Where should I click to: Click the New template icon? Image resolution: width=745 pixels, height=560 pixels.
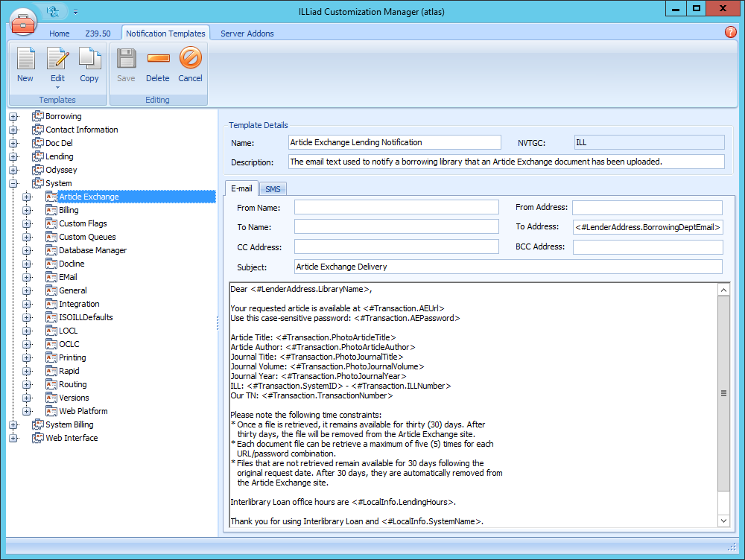(x=25, y=60)
